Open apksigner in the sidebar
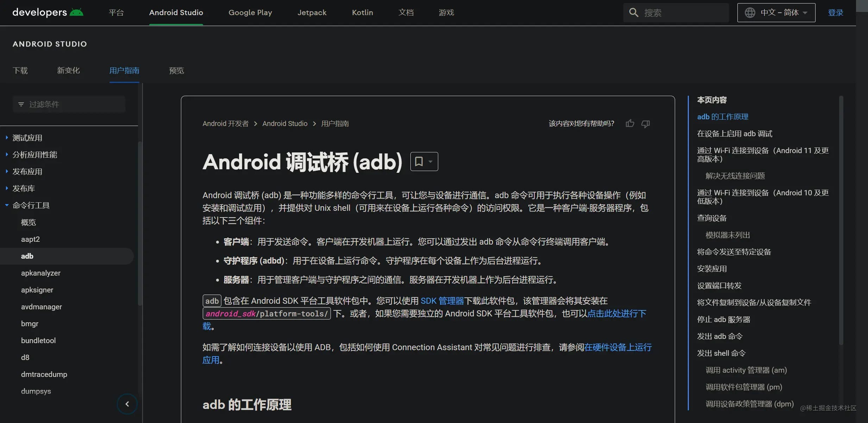 tap(37, 290)
